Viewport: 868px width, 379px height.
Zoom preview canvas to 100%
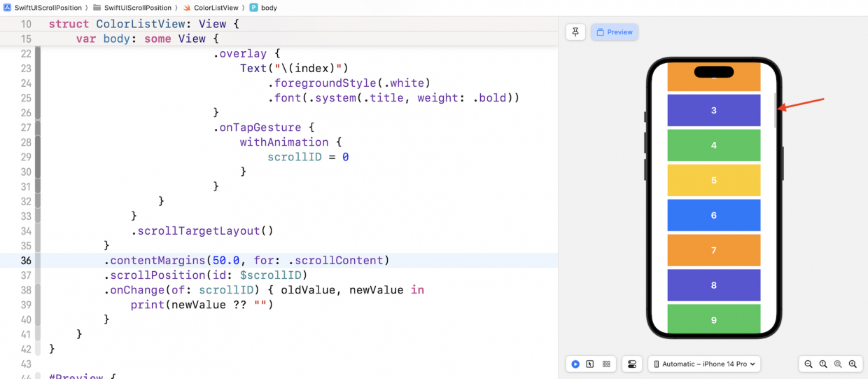[823, 364]
